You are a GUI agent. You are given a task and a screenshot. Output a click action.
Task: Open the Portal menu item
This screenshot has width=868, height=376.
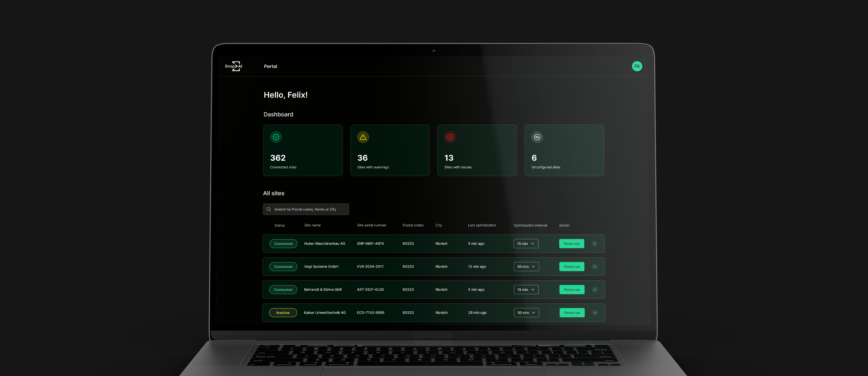[270, 66]
